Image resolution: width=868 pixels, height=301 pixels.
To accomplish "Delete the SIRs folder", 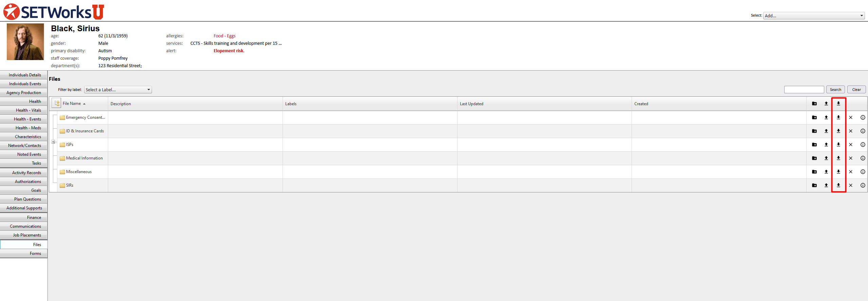I will (x=850, y=185).
